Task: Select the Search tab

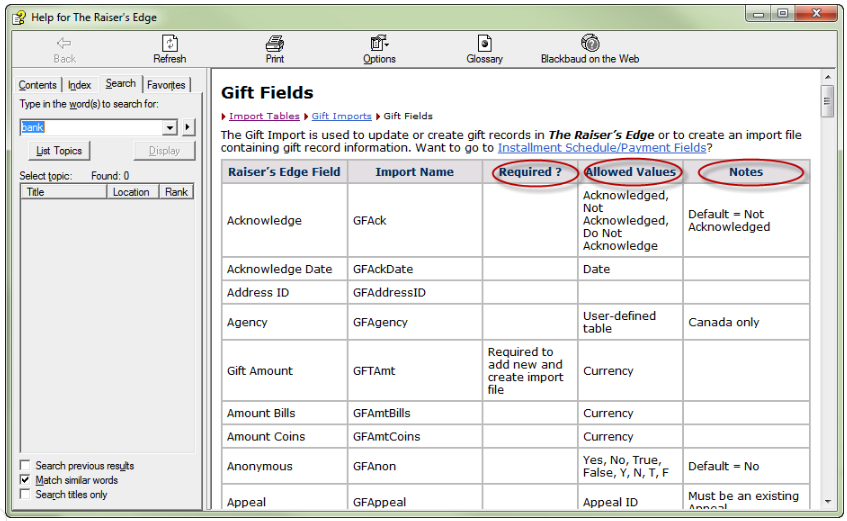Action: [x=120, y=83]
